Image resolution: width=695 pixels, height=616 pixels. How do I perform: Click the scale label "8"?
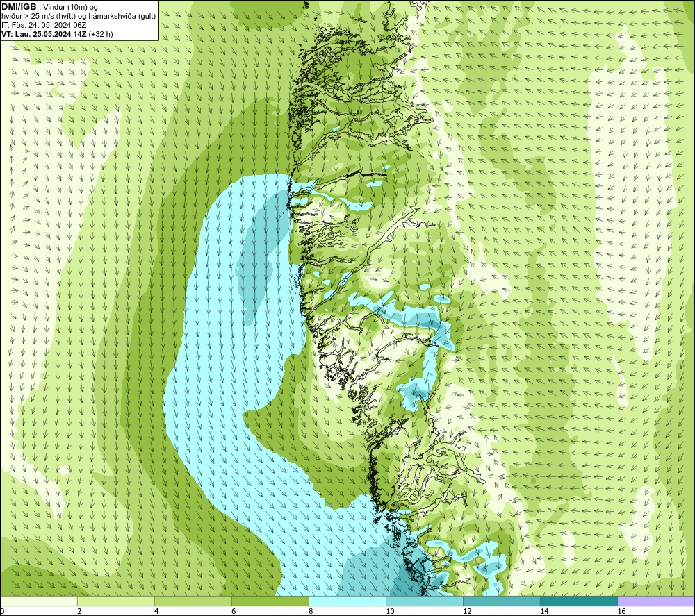pos(311,612)
